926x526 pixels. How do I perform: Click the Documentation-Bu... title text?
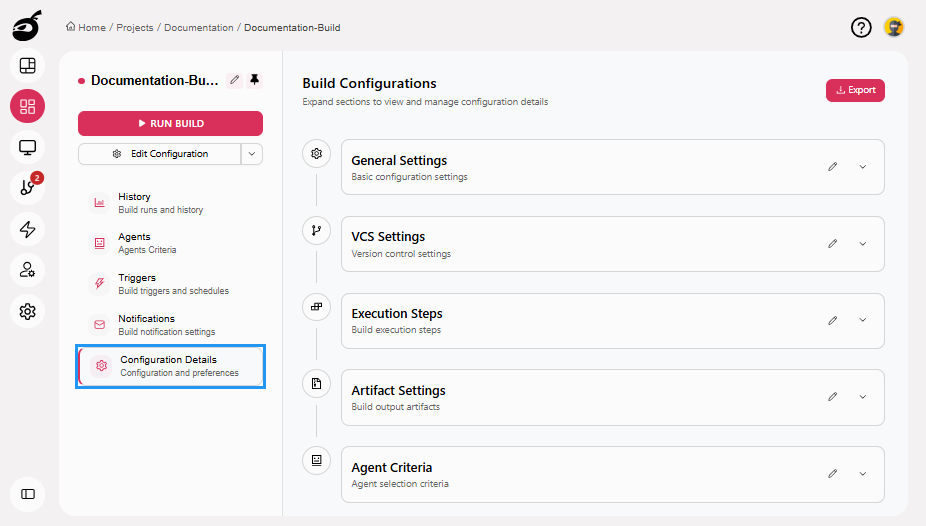(x=155, y=80)
